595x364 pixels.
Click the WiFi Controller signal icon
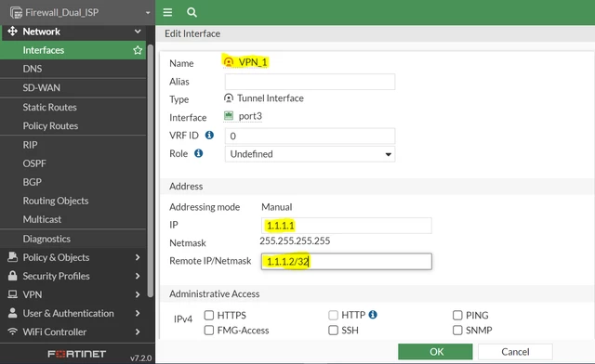pos(12,331)
